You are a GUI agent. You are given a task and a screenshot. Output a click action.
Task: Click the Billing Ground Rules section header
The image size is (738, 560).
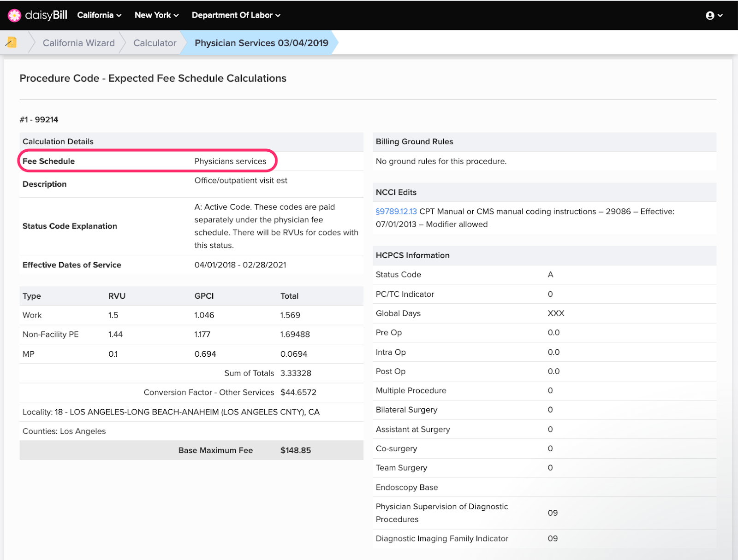(x=414, y=141)
